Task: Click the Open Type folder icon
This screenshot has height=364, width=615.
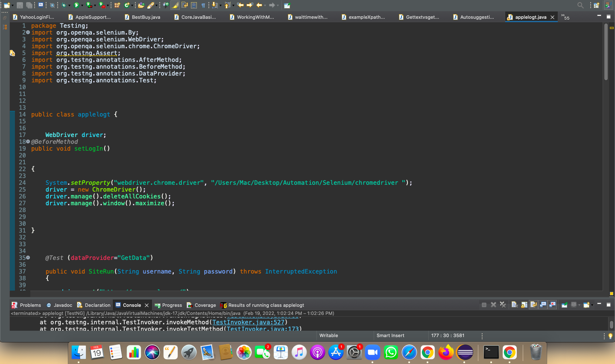Action: click(x=141, y=5)
